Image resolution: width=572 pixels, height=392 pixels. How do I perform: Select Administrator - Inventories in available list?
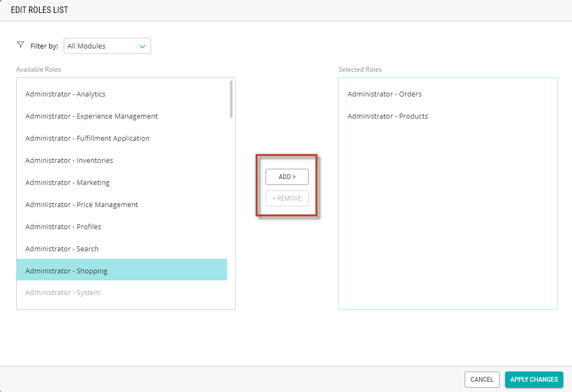point(69,161)
